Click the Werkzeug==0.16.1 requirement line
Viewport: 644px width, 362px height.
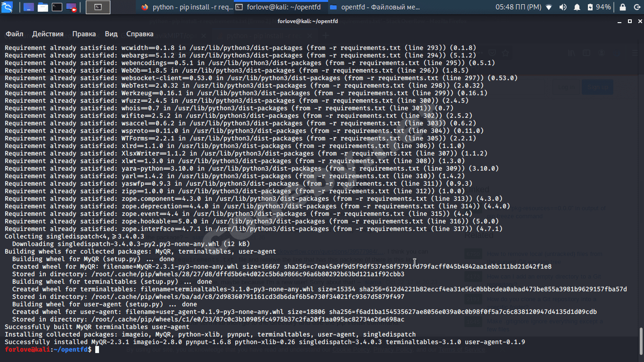coord(246,93)
